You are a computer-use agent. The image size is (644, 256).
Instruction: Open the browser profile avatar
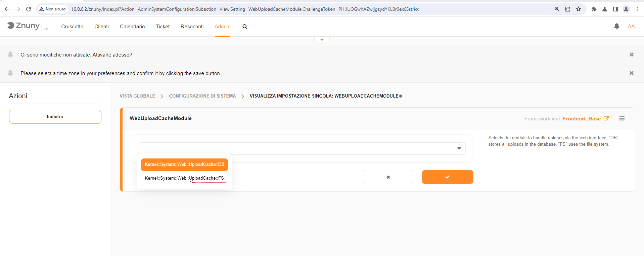point(626,9)
